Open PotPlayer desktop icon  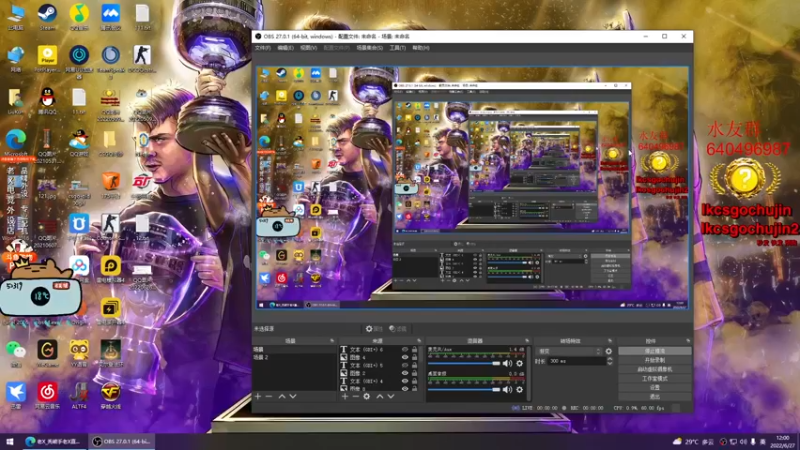tap(47, 59)
